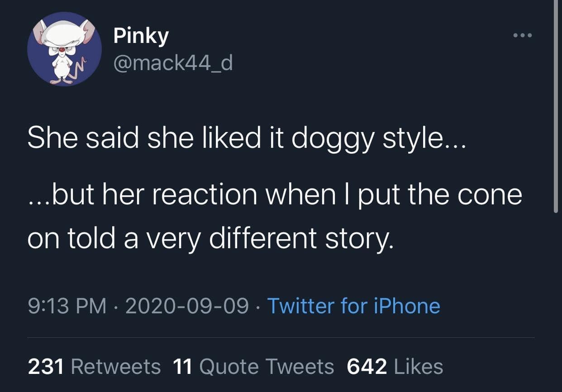Viewport: 562px width, 392px height.
Task: Click the number 11 before Quote Tweets
Action: [x=182, y=366]
